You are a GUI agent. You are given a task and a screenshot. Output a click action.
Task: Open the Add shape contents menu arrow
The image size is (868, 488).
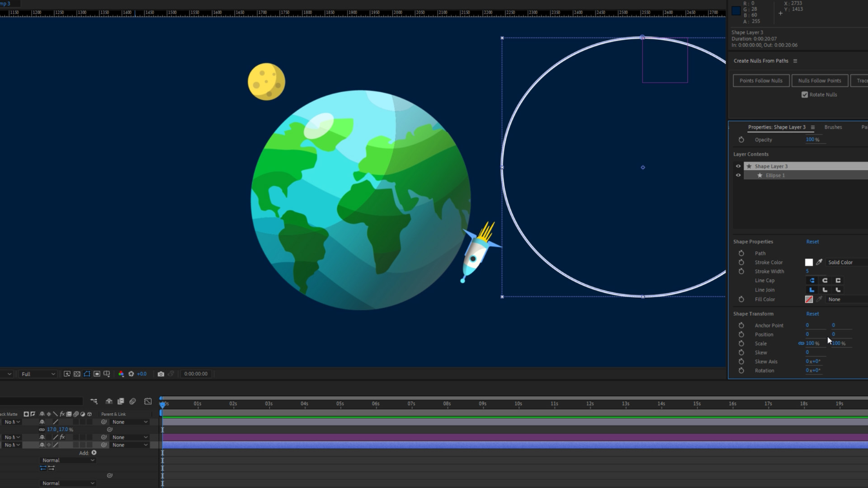pyautogui.click(x=94, y=453)
